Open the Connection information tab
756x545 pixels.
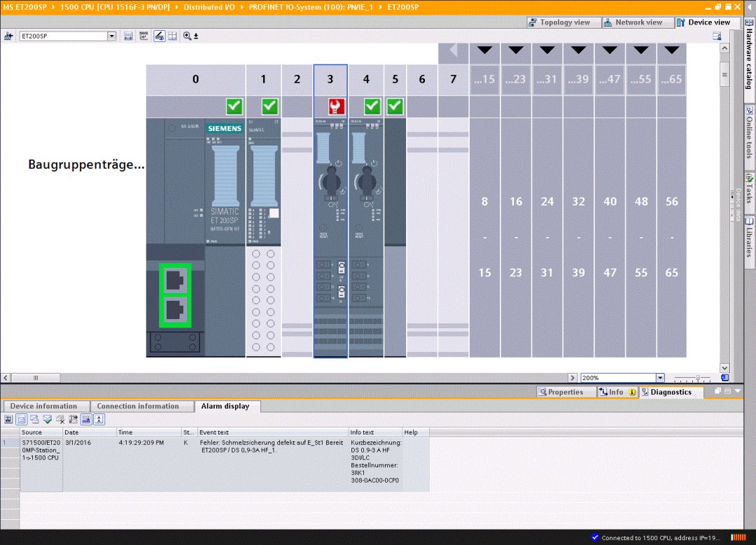tap(138, 406)
